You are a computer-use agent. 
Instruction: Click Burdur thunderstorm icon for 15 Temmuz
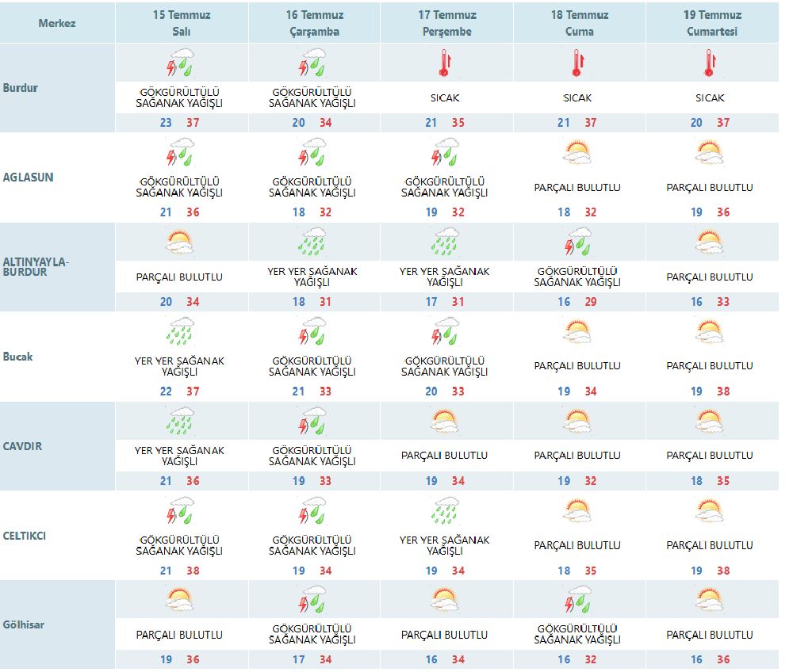[x=180, y=62]
